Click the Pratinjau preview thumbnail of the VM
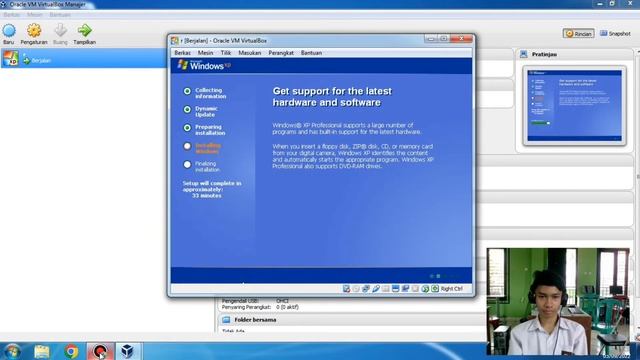Image resolution: width=640 pixels, height=360 pixels. coord(574,106)
